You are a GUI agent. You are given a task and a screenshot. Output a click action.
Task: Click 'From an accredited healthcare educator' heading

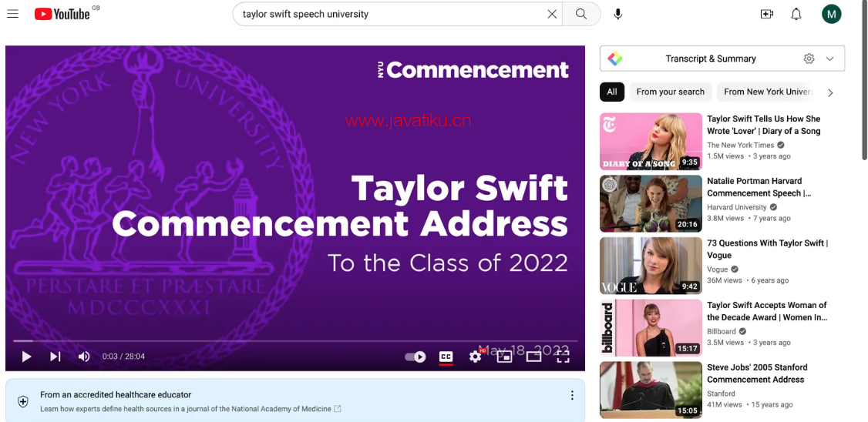pyautogui.click(x=116, y=395)
